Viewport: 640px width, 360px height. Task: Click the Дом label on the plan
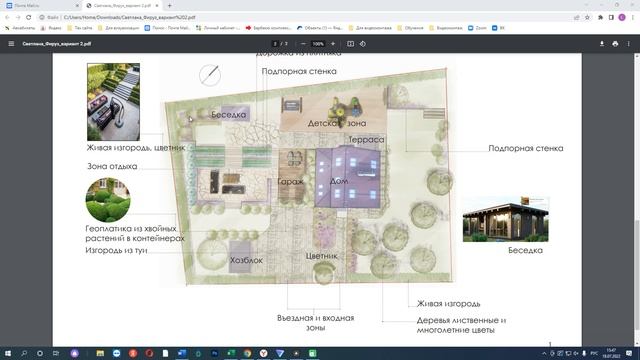[x=339, y=181]
